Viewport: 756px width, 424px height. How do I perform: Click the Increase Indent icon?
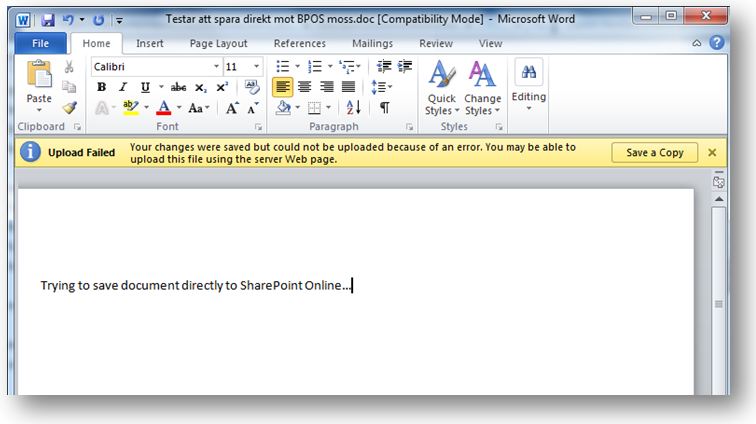[x=405, y=66]
